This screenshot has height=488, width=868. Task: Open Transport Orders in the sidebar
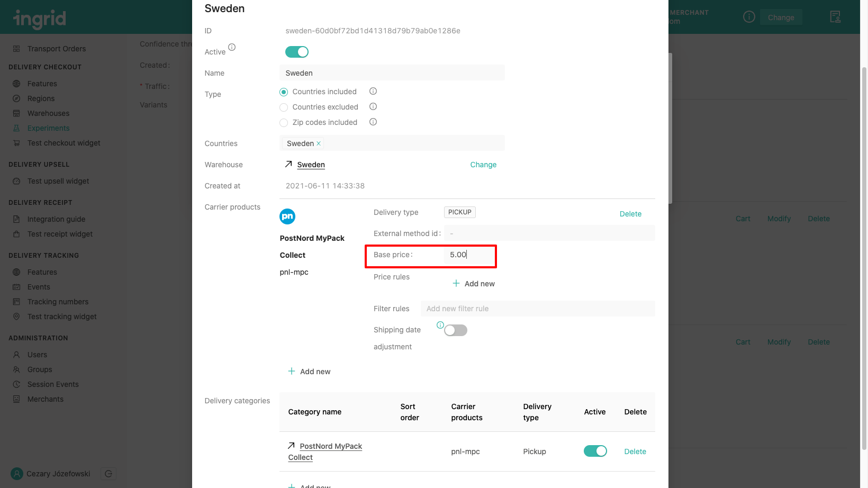point(56,49)
